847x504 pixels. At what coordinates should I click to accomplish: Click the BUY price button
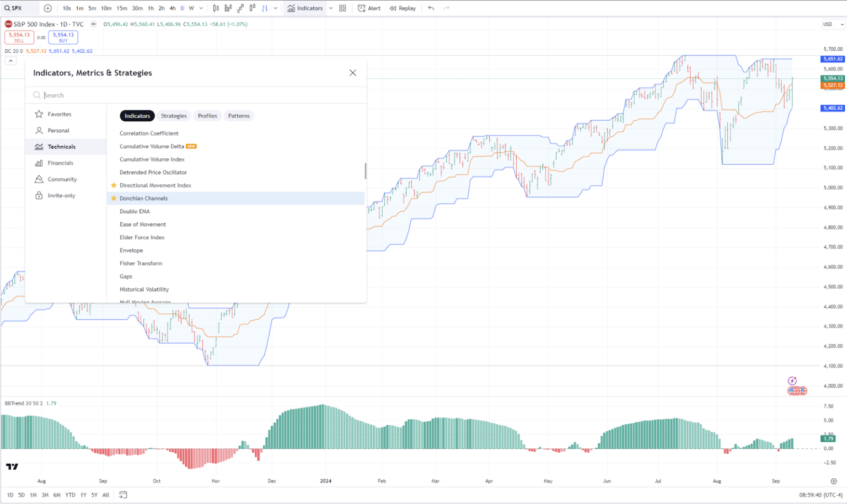[63, 37]
